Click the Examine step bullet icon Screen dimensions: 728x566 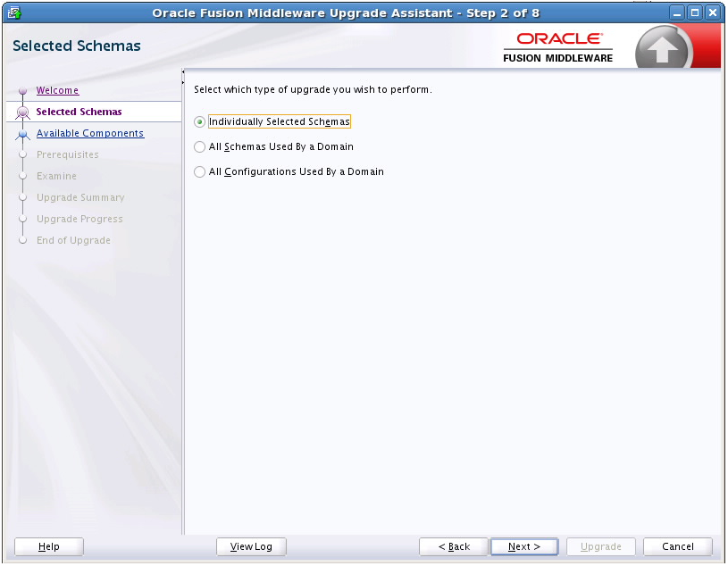22,176
